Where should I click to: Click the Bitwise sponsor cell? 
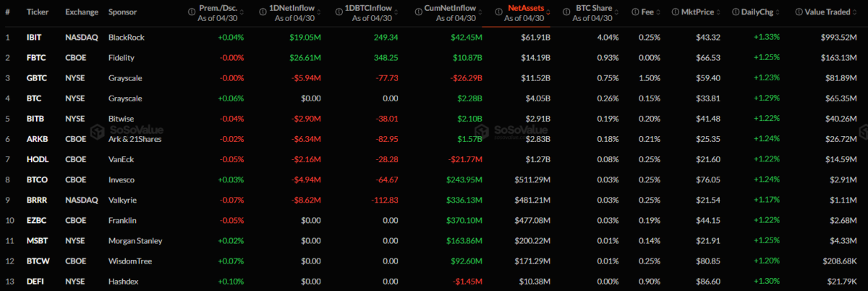(x=122, y=118)
